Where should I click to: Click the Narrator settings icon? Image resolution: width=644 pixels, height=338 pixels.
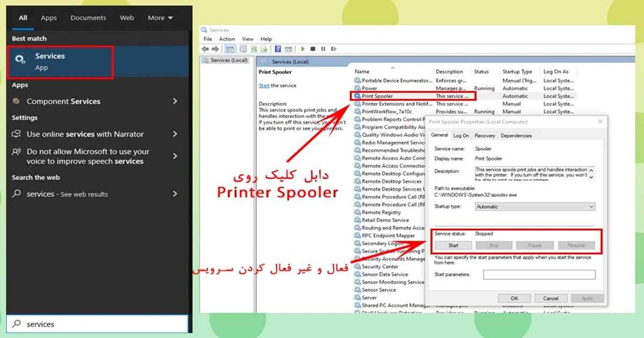(16, 134)
